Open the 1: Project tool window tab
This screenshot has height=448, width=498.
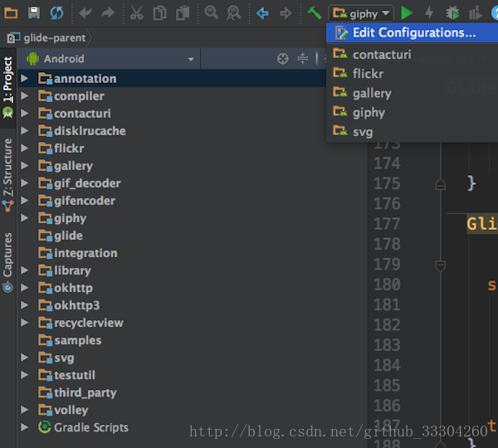tap(8, 86)
